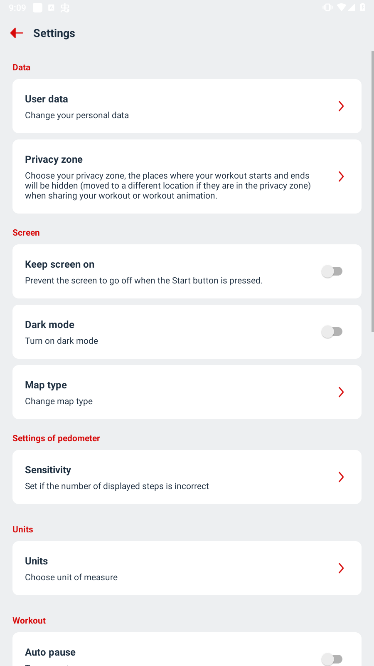Tap the Wi-Fi icon in status bar

(x=341, y=7)
